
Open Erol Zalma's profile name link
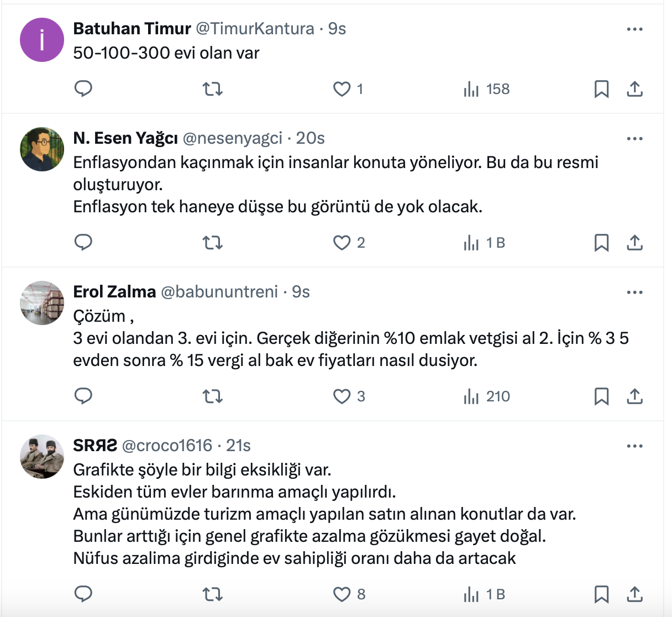(x=114, y=292)
